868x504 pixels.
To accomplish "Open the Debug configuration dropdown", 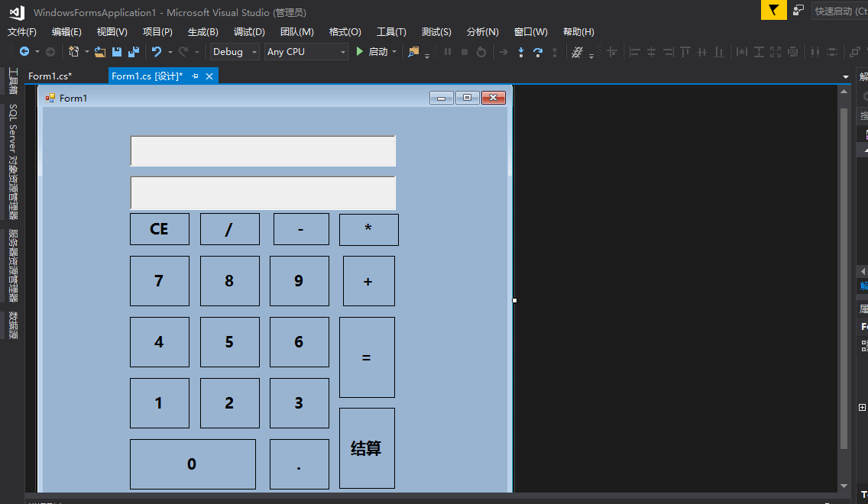I will coord(254,52).
